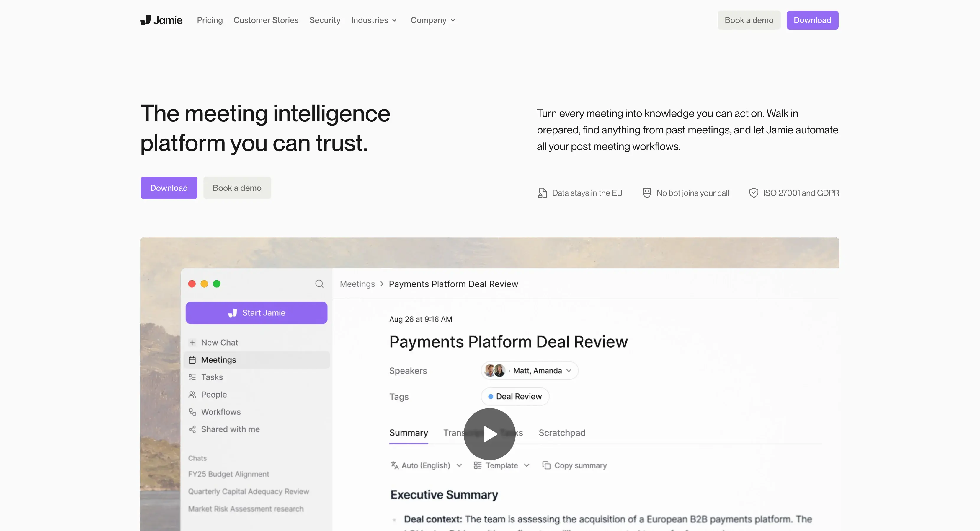The height and width of the screenshot is (531, 980).
Task: Click the Payments Platform Deal Review breadcrumb
Action: click(x=453, y=284)
